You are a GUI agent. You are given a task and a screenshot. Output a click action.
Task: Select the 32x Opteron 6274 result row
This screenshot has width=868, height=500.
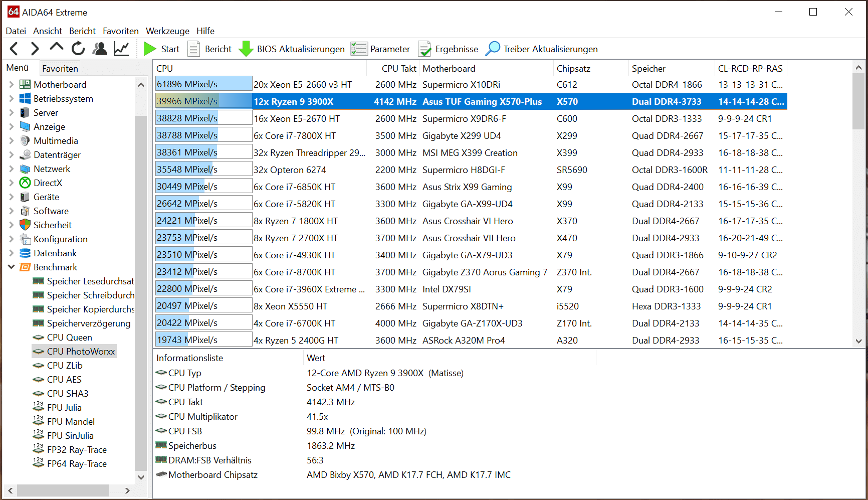(x=471, y=170)
